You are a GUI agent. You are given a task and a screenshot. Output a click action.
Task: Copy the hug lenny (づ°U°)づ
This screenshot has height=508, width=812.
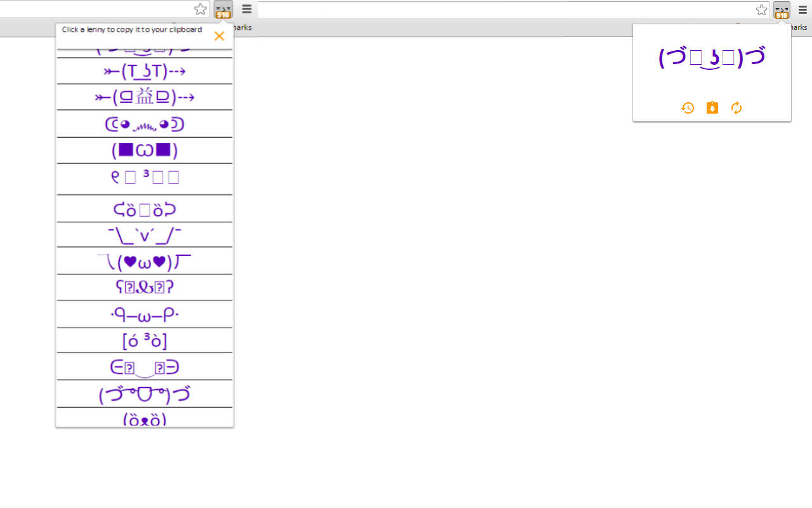click(x=144, y=394)
